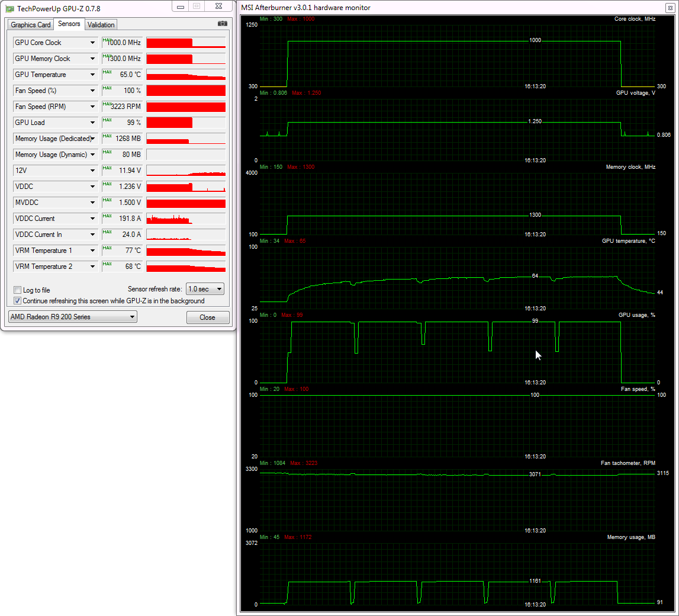Click the GPU-Z app icon in title bar
Viewport: 679px width, 616px height.
(9, 8)
